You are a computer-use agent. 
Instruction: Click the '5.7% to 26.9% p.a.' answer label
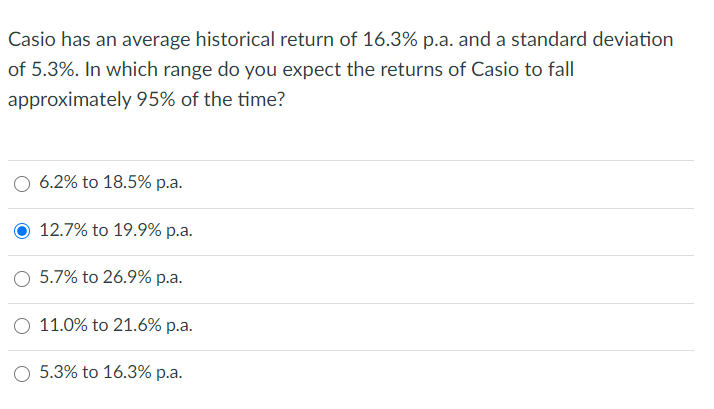coord(110,278)
